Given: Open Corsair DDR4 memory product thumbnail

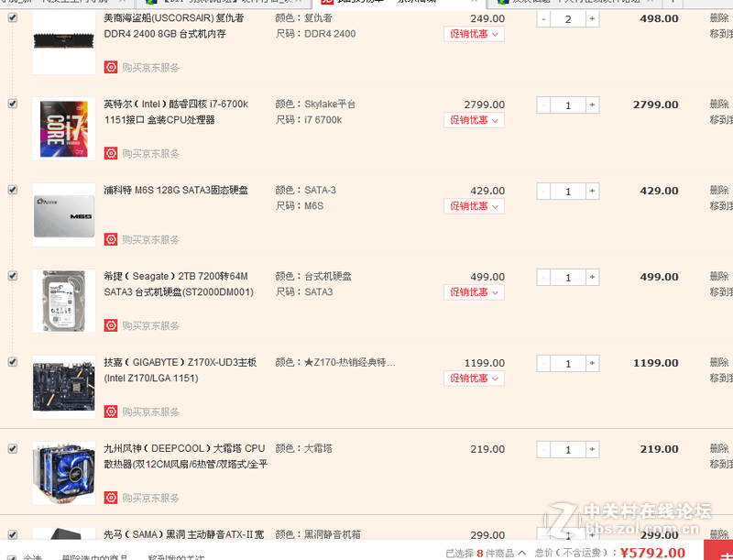Looking at the screenshot, I should pyautogui.click(x=63, y=42).
